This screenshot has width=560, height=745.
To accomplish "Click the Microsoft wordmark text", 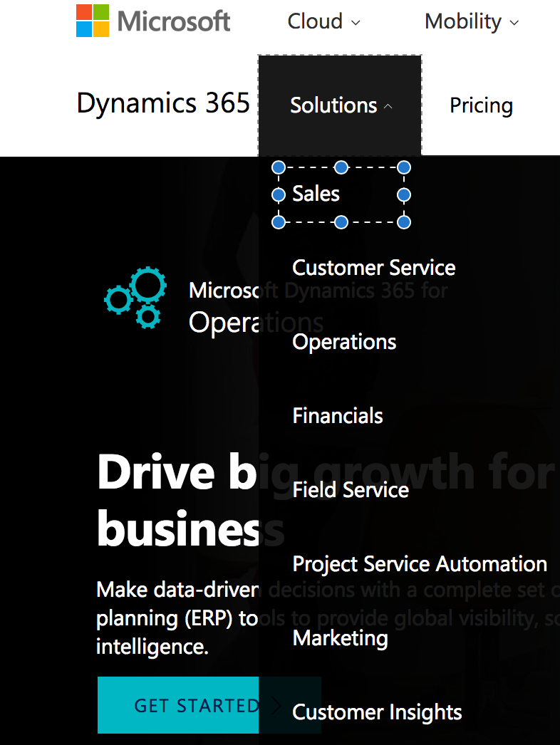I will coord(175,21).
